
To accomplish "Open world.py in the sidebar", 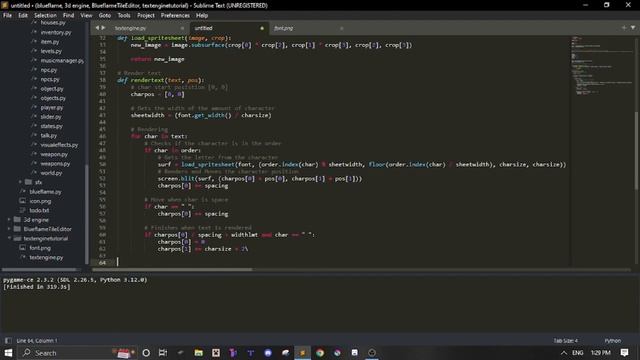I will click(51, 173).
